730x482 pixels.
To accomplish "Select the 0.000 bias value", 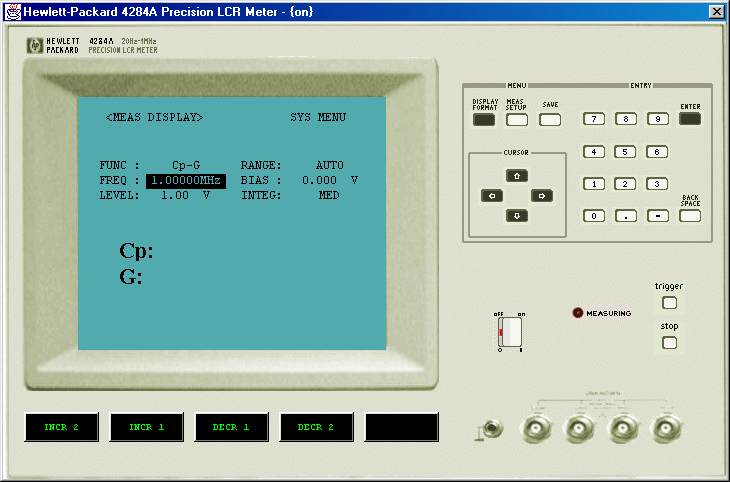I will pyautogui.click(x=319, y=180).
